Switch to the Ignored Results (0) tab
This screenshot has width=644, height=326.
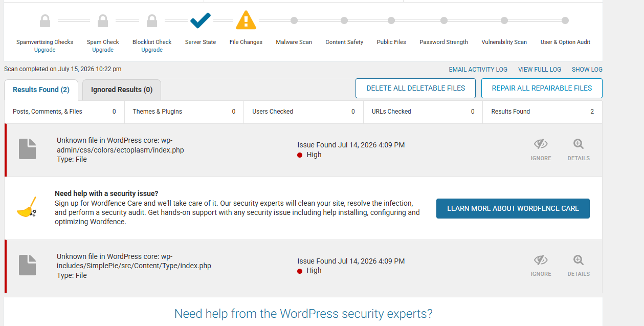tap(122, 90)
